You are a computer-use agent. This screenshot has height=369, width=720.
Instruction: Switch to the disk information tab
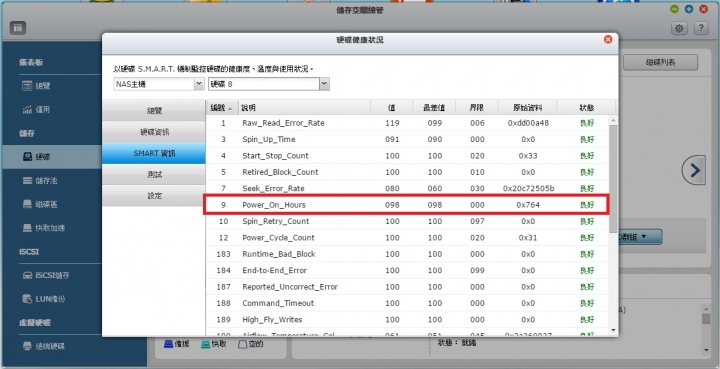[154, 132]
